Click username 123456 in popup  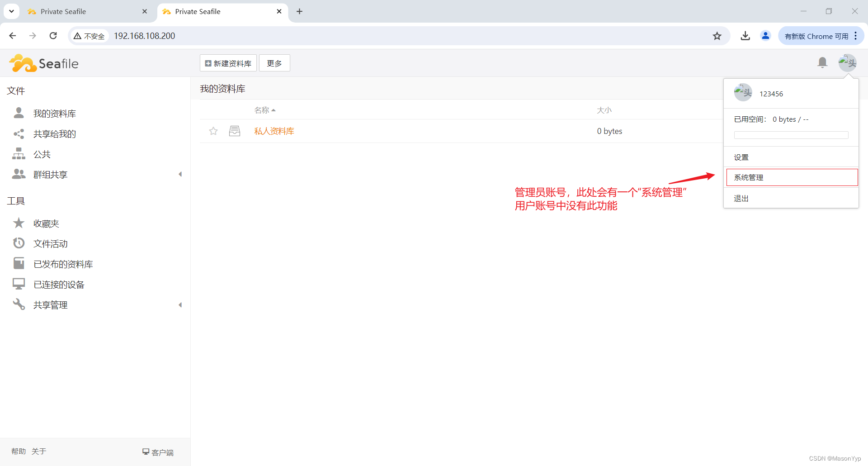click(771, 94)
